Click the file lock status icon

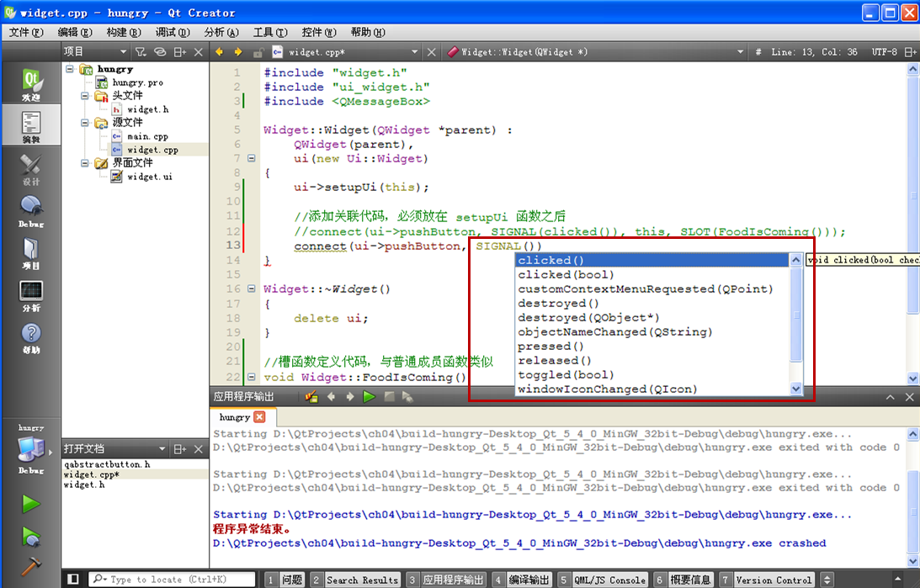[x=258, y=52]
